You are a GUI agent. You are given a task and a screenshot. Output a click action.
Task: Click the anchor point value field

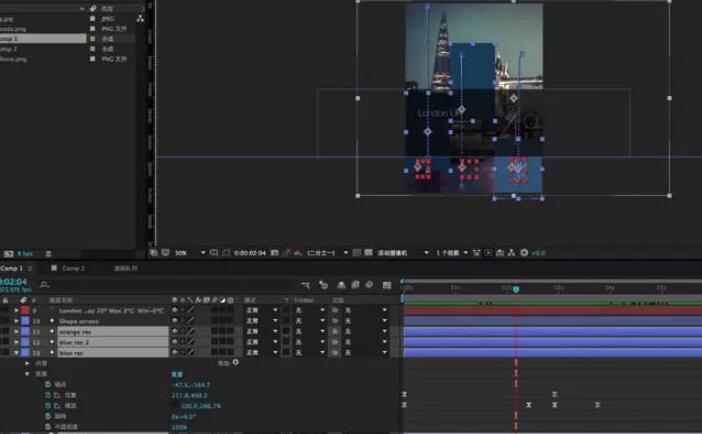tap(190, 384)
